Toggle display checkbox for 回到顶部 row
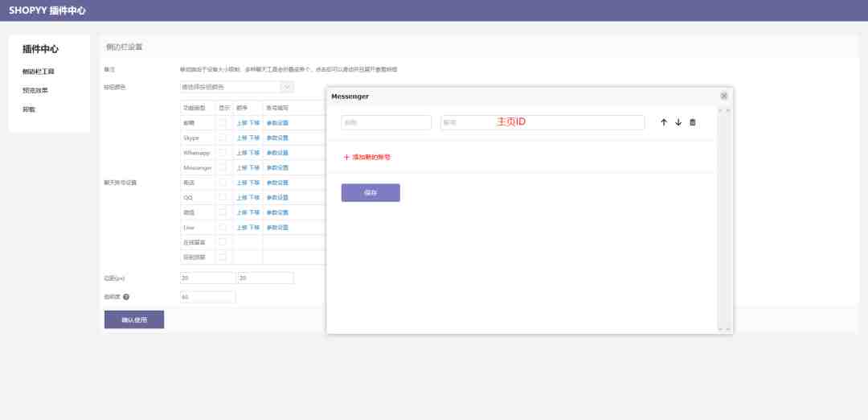 222,257
